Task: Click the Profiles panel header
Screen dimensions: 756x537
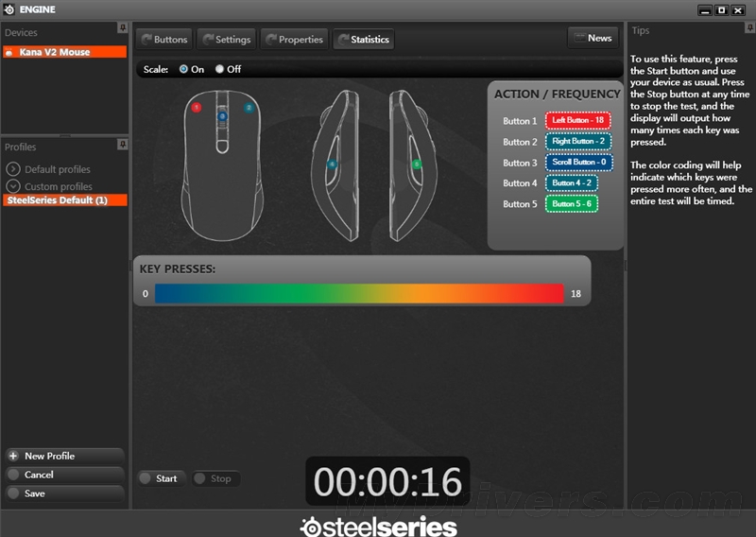Action: [20, 147]
